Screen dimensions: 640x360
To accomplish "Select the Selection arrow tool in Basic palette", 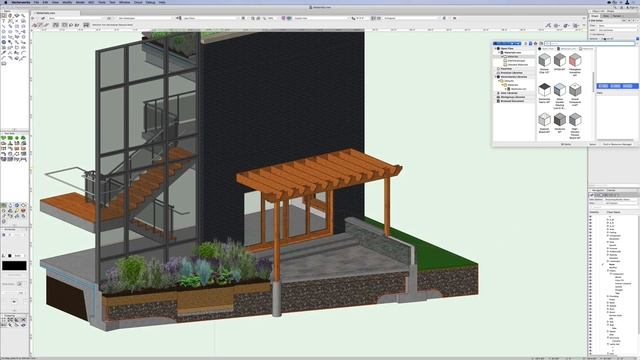I will coord(4,16).
